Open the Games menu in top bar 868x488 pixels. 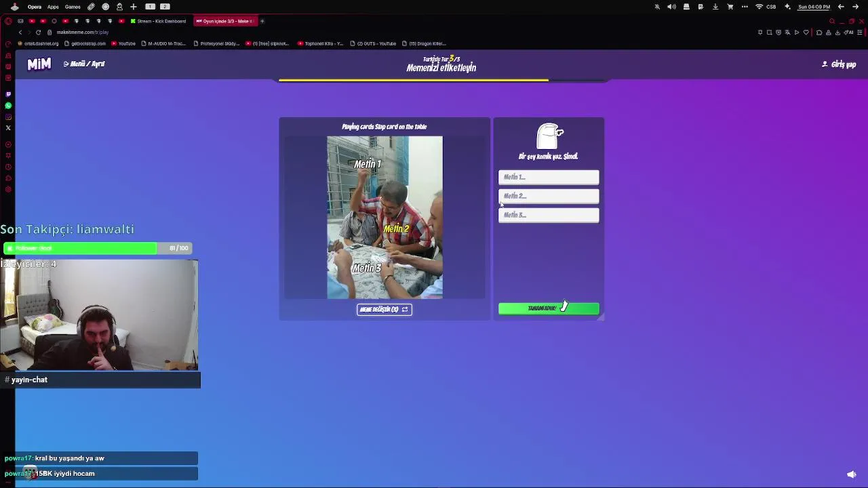pos(73,7)
